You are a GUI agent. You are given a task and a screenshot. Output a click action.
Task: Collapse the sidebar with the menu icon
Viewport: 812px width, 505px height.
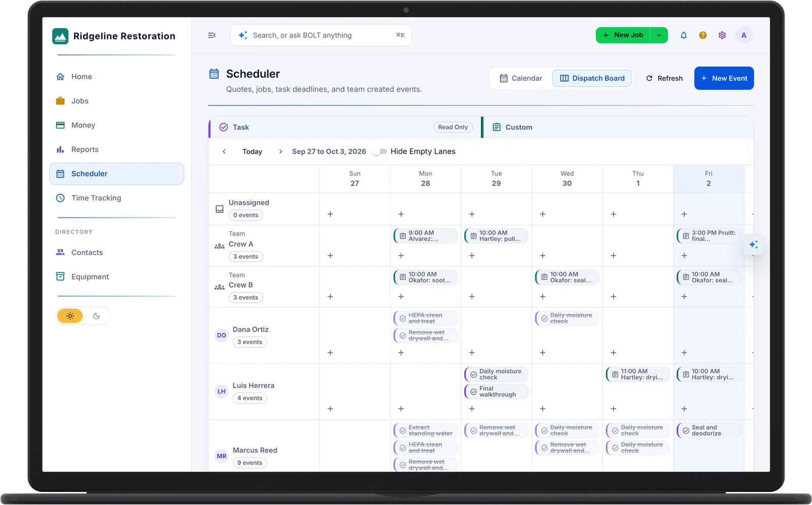[212, 35]
